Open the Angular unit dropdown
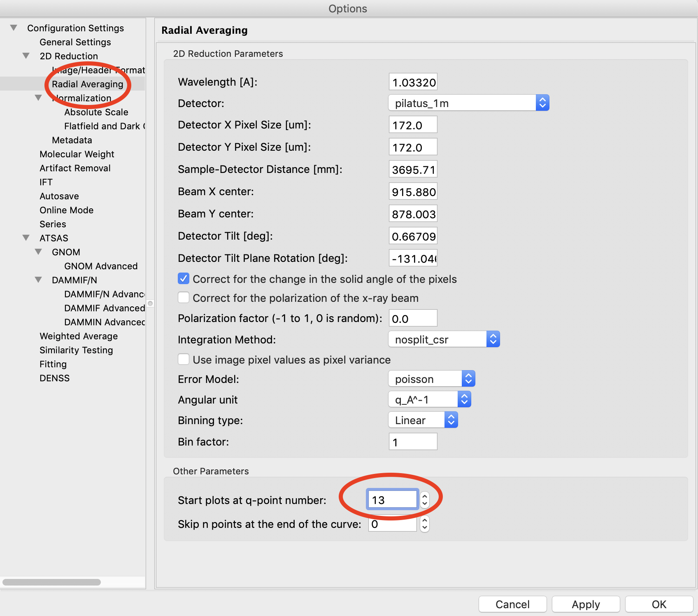Viewport: 698px width, 616px height. (430, 399)
